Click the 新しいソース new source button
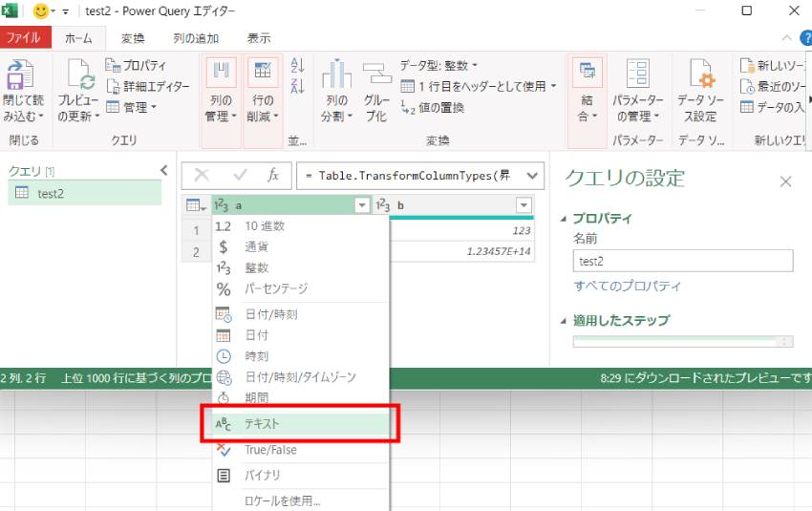The height and width of the screenshot is (511, 812). (773, 65)
